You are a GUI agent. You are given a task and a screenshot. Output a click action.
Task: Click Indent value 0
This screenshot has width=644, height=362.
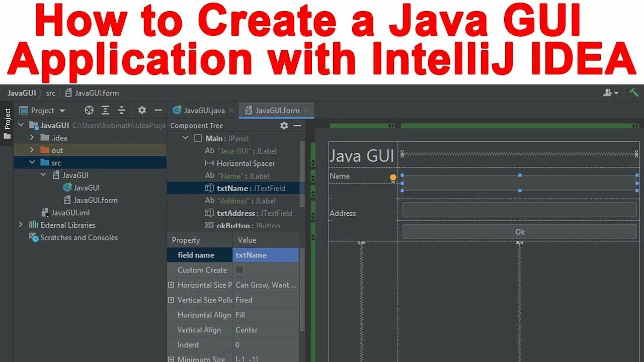(237, 345)
